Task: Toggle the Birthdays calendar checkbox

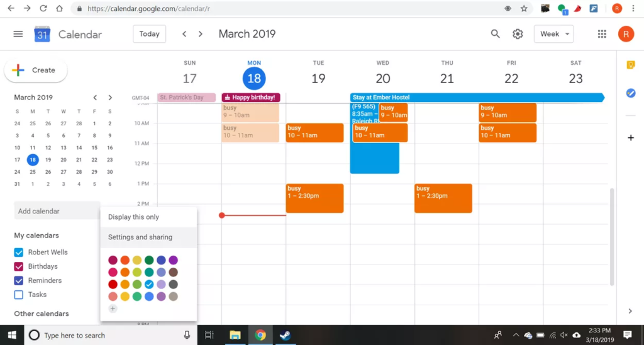Action: (19, 266)
